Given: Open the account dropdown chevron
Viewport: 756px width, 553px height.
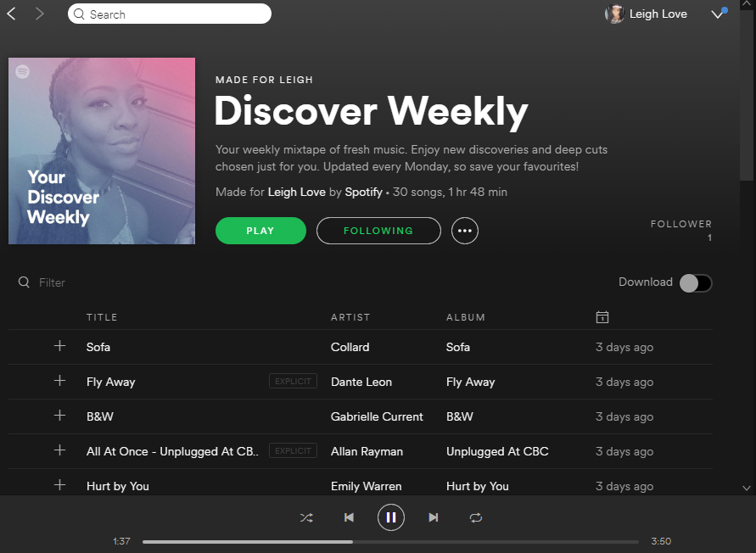Looking at the screenshot, I should pyautogui.click(x=718, y=14).
